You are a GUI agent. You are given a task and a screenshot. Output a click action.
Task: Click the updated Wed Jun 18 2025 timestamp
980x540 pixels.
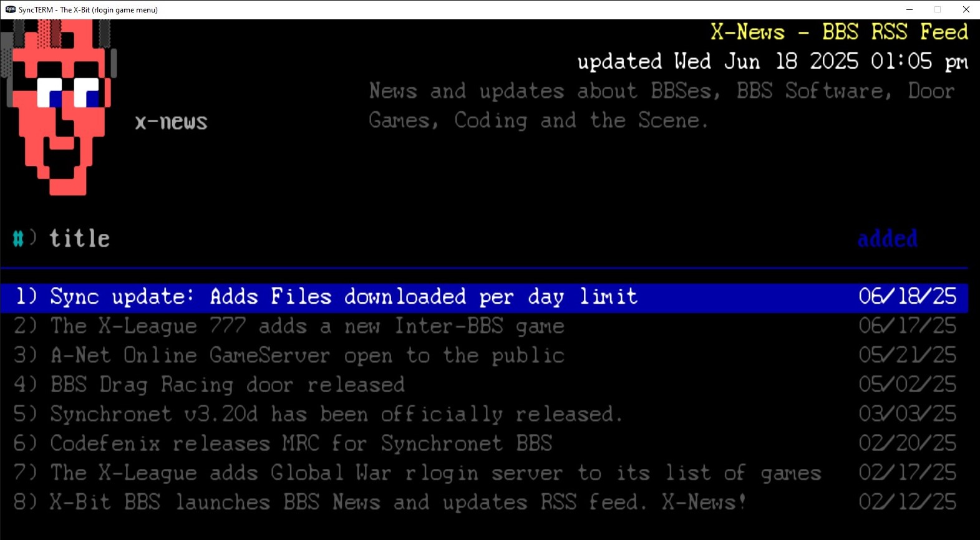(772, 62)
